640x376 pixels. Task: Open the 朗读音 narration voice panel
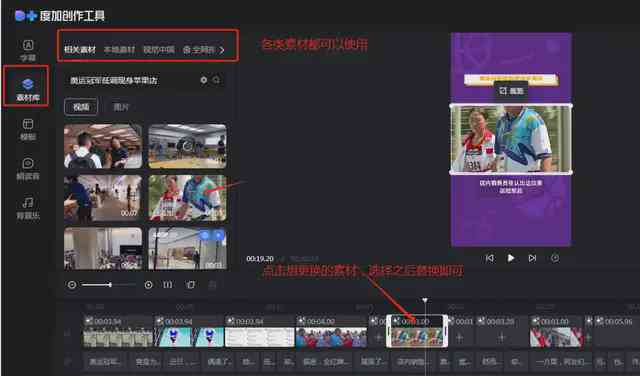coord(28,169)
